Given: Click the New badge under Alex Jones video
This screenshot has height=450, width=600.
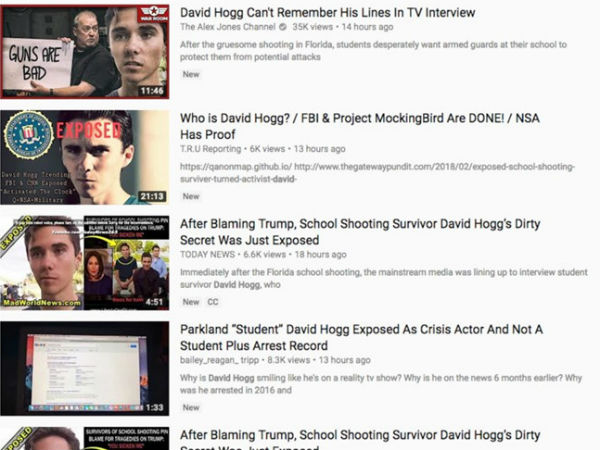Looking at the screenshot, I should 191,74.
